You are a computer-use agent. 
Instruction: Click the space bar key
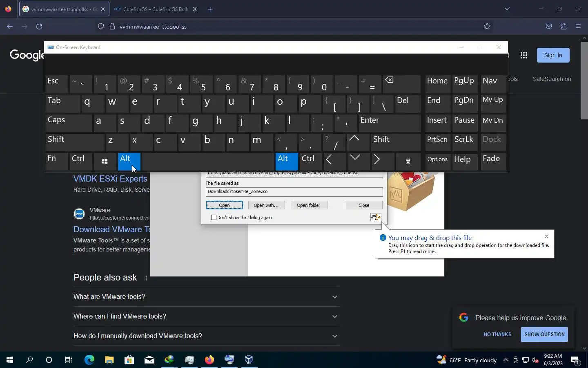208,162
